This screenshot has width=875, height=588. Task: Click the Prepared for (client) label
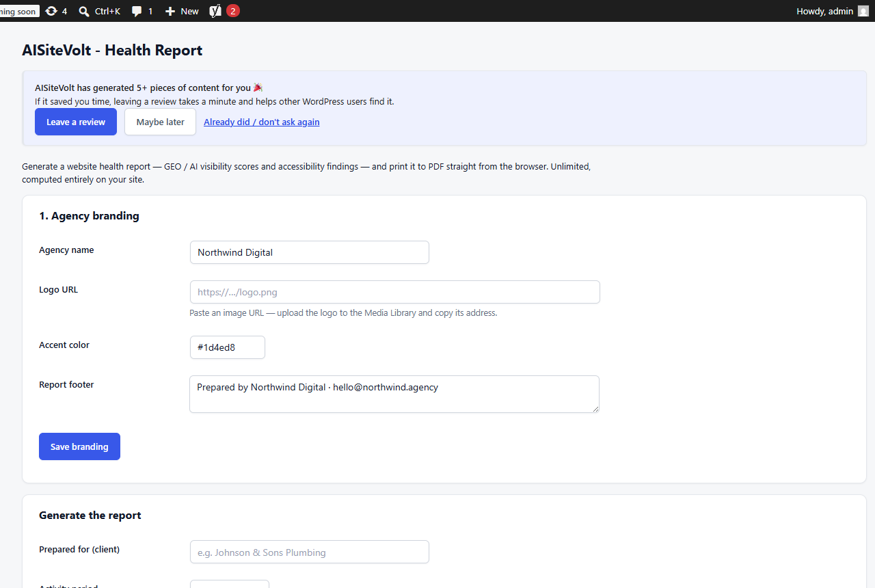click(79, 550)
